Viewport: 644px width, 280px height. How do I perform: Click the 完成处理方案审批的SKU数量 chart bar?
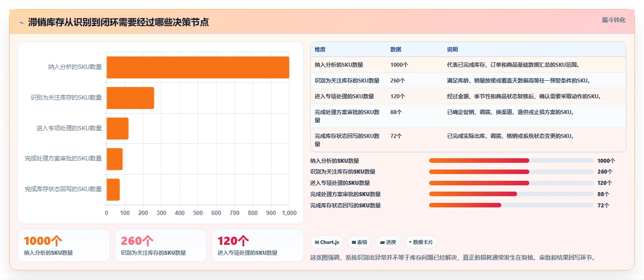115,159
